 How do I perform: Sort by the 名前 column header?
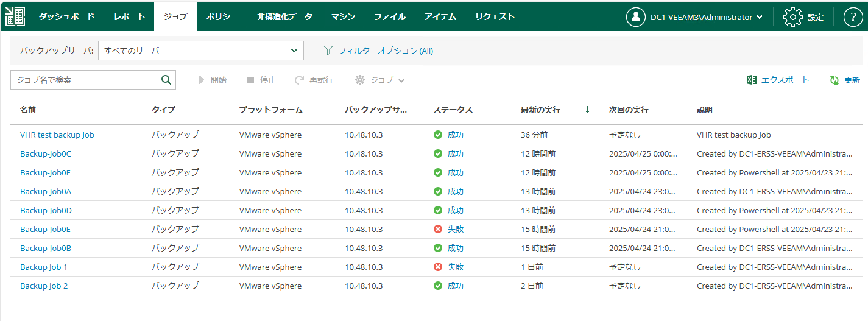(28, 110)
